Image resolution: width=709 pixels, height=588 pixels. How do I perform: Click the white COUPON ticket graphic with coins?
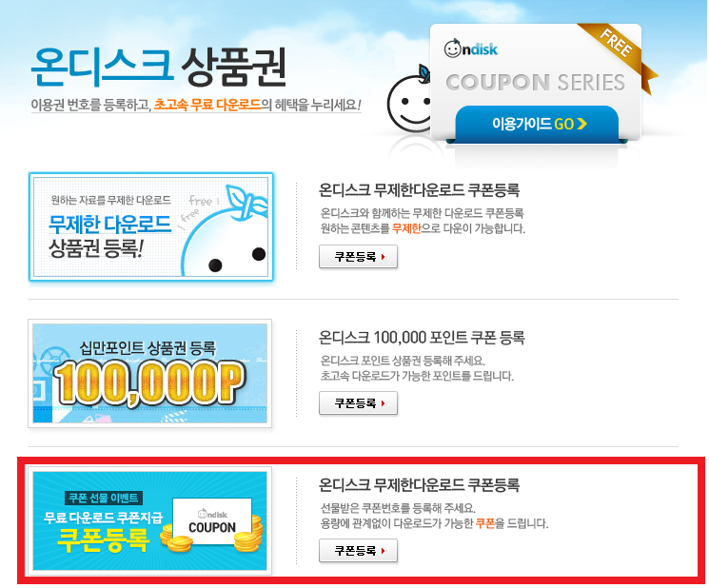click(x=212, y=522)
